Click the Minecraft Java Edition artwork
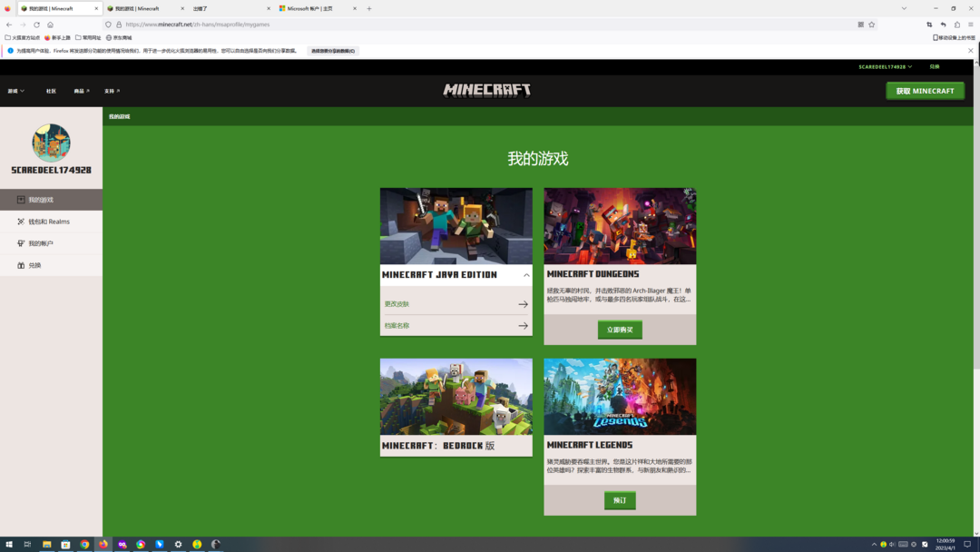The image size is (980, 552). (456, 226)
